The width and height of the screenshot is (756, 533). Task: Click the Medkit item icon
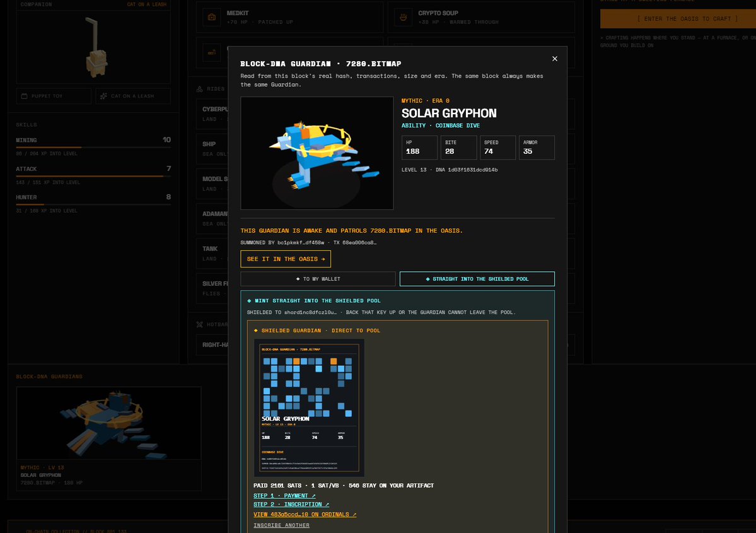(212, 18)
